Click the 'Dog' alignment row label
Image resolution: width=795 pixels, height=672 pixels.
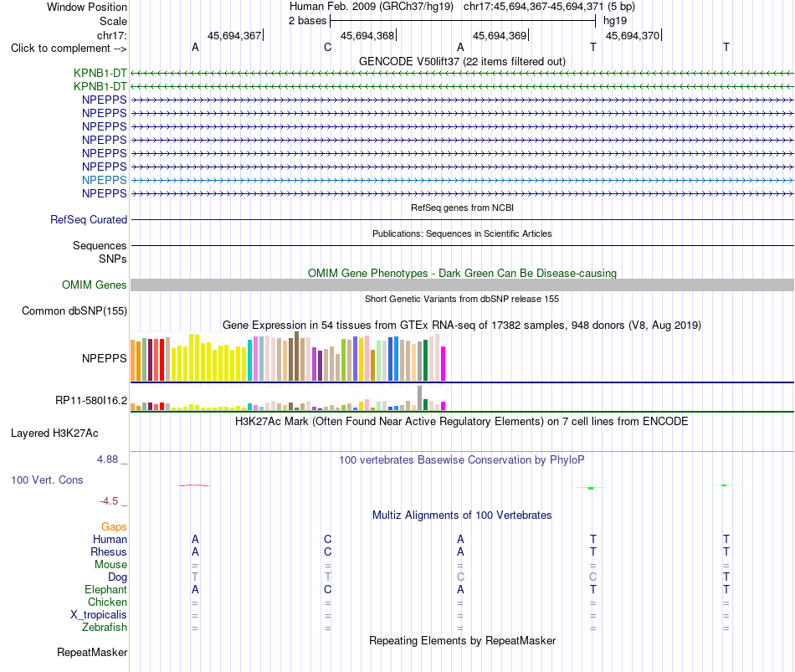pos(117,577)
